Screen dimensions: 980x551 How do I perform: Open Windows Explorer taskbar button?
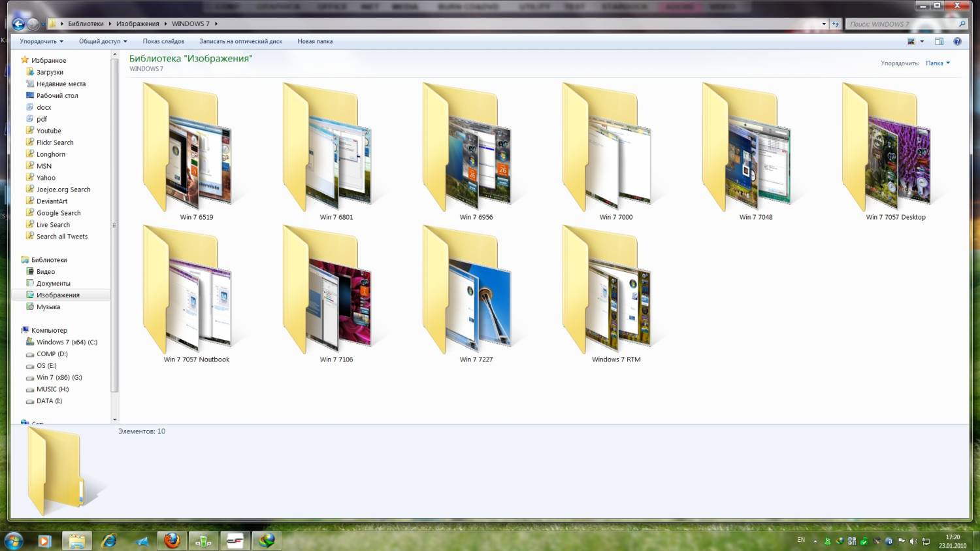pyautogui.click(x=76, y=541)
